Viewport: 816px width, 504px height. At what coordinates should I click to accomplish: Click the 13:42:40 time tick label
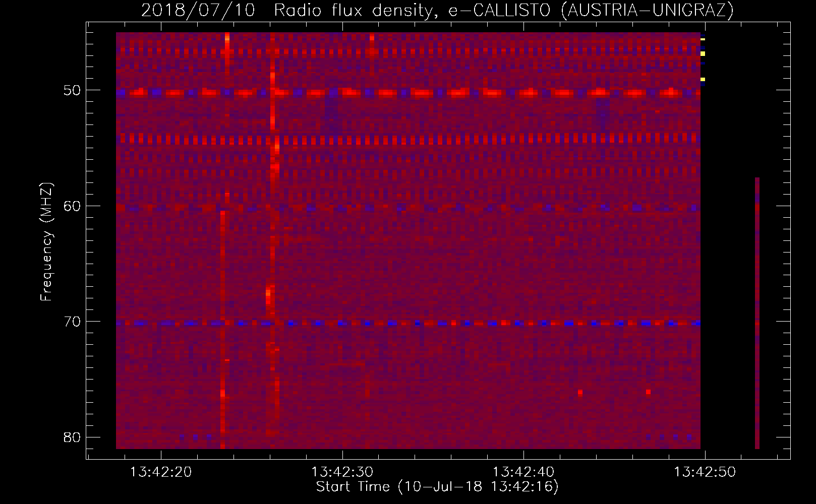(523, 472)
